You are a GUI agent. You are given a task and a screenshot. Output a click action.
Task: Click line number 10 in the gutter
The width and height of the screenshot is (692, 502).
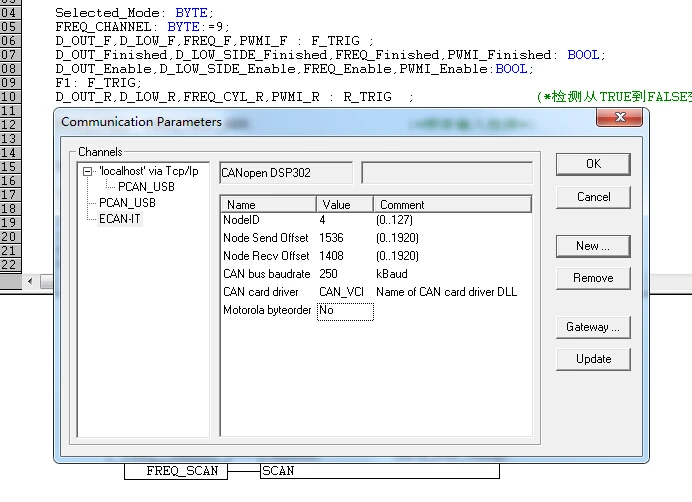(9, 97)
